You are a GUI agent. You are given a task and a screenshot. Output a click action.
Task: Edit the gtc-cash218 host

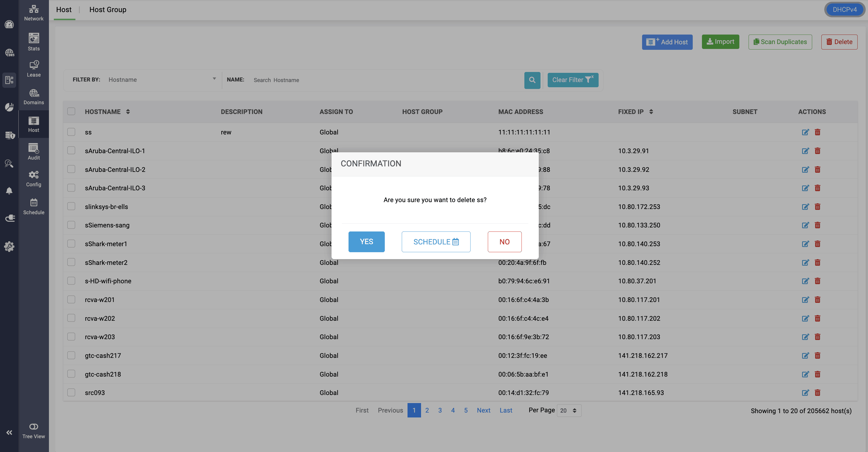tap(805, 374)
